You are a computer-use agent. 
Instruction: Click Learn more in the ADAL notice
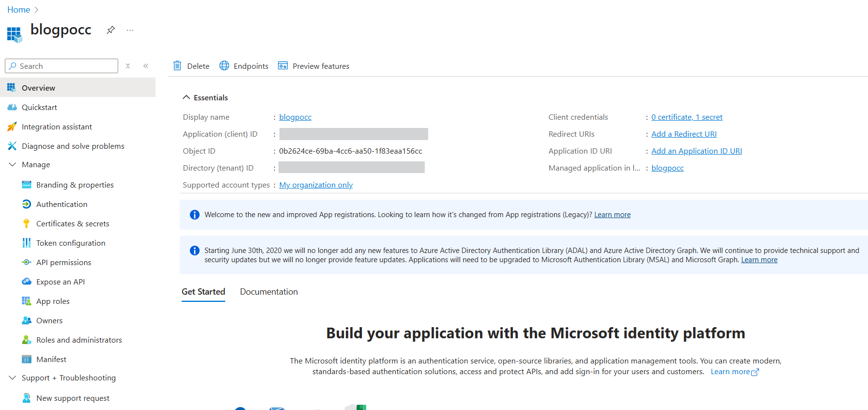759,260
